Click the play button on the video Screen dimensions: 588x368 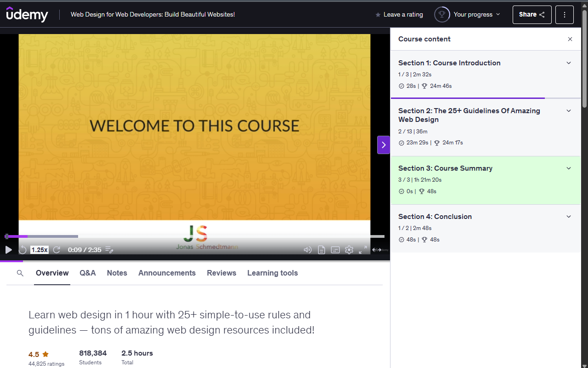pyautogui.click(x=8, y=250)
